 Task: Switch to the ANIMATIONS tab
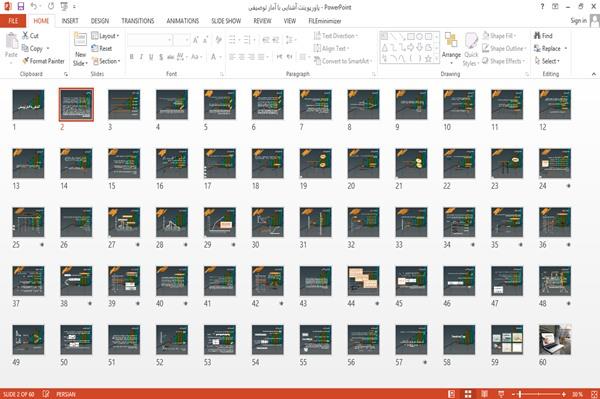[x=183, y=21]
